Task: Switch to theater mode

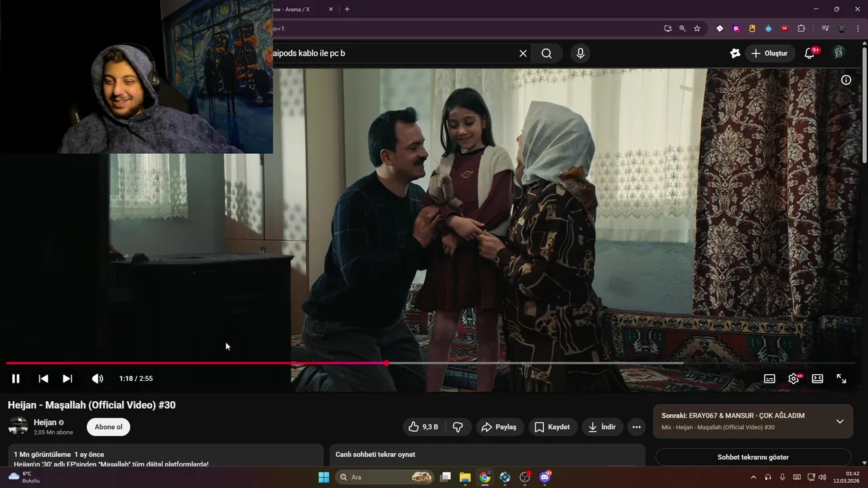Action: pos(818,379)
